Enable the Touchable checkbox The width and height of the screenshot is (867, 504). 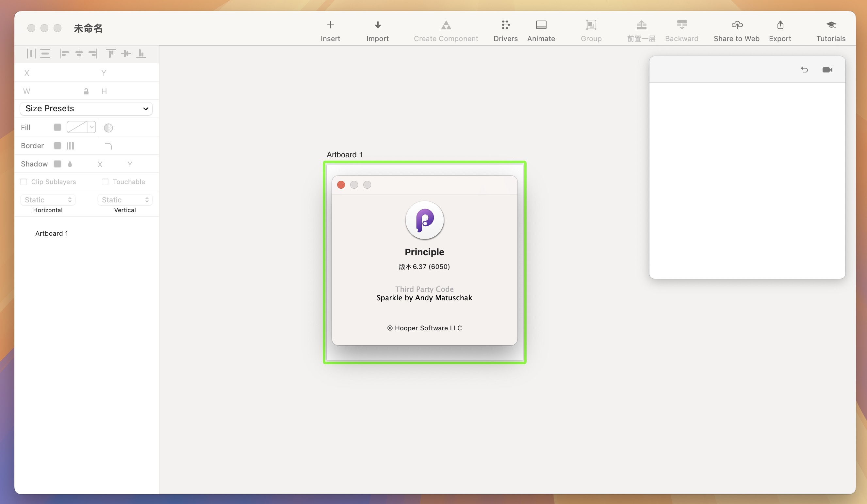pos(105,181)
